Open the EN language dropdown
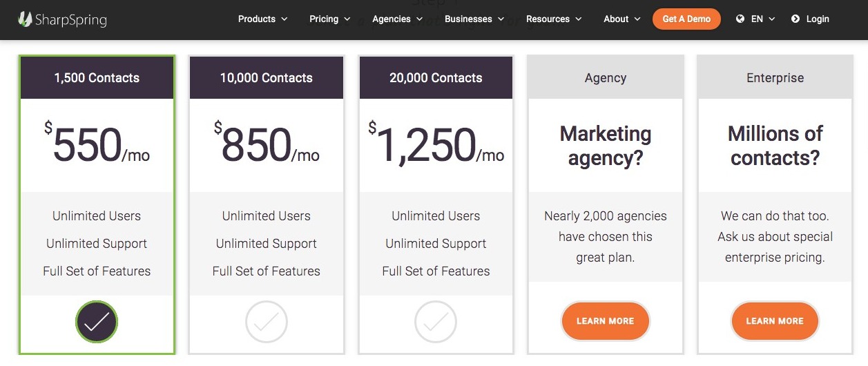 [x=763, y=19]
